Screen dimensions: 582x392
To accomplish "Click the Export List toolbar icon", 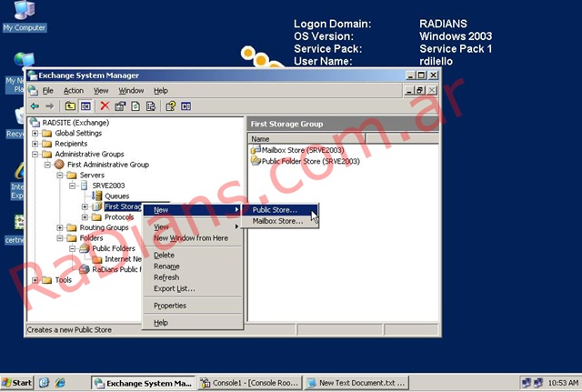I will 151,106.
